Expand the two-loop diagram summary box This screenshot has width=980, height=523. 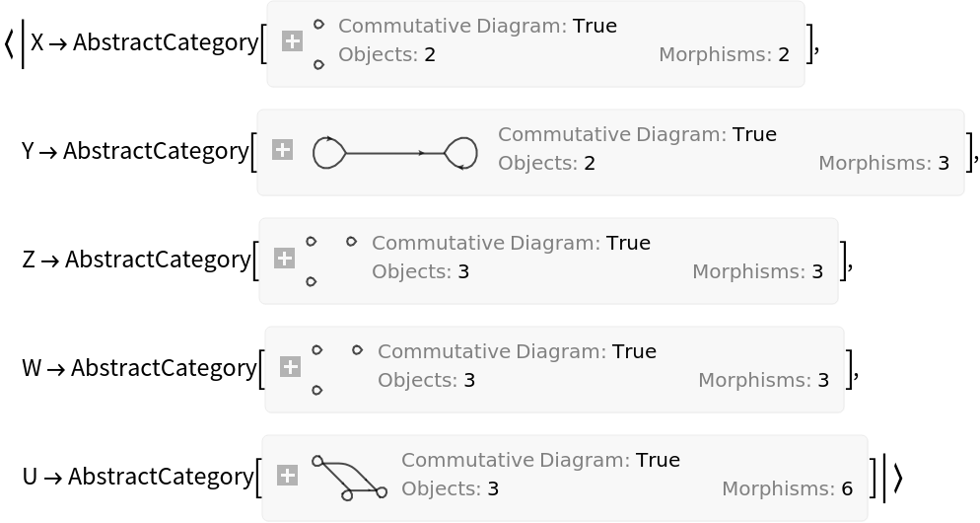tap(282, 150)
